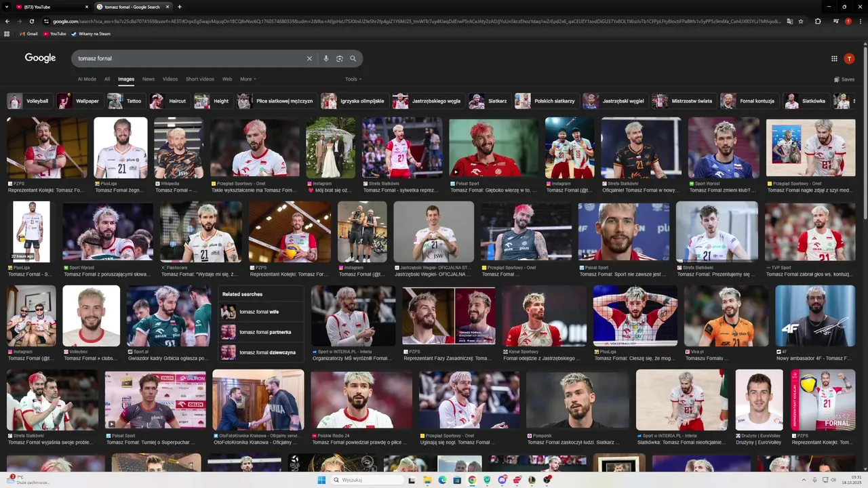Open the Chrome three-dot menu
The width and height of the screenshot is (868, 488).
(x=860, y=21)
